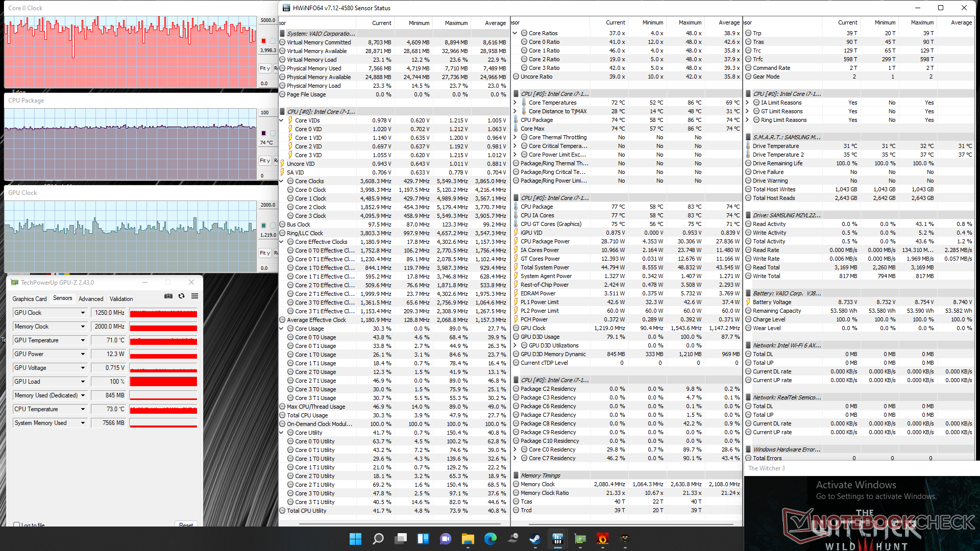This screenshot has width=980, height=551.
Task: Click Fit y on Core 0 Clock graph
Action: pyautogui.click(x=264, y=68)
